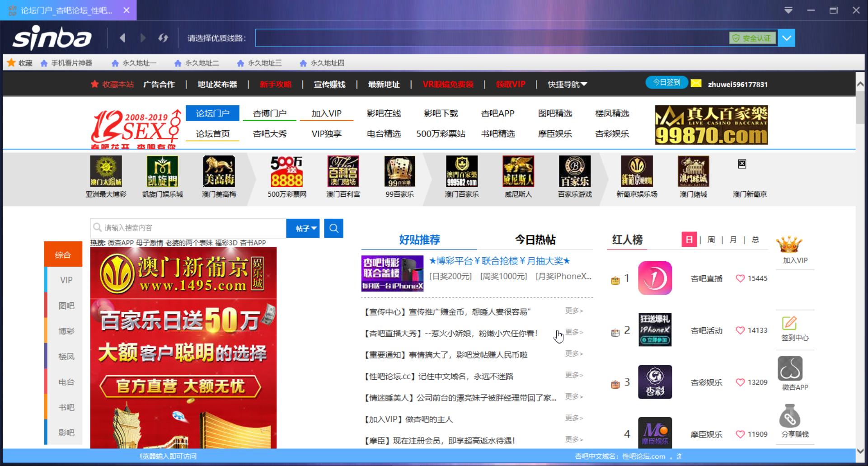Click the page scrollbar down arrow
868x466 pixels.
coord(860,451)
